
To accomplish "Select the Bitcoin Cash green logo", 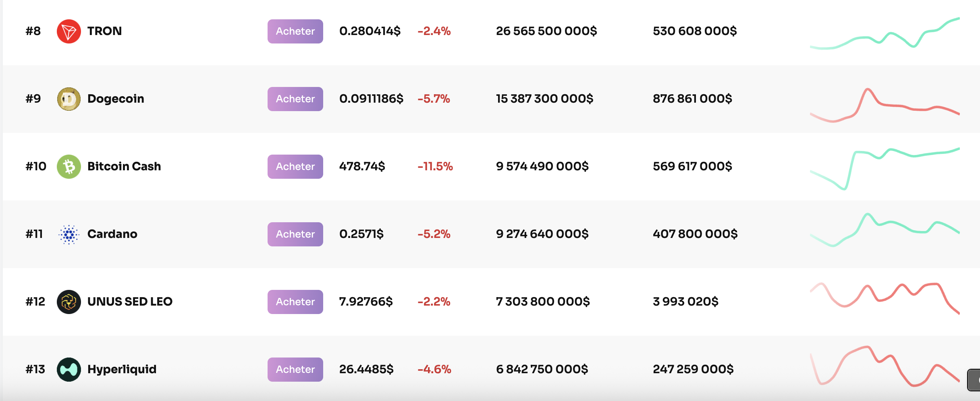I will coord(69,166).
